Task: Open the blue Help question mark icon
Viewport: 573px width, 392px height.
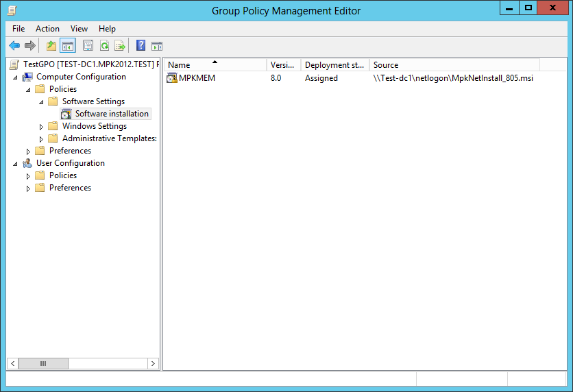Action: click(141, 46)
